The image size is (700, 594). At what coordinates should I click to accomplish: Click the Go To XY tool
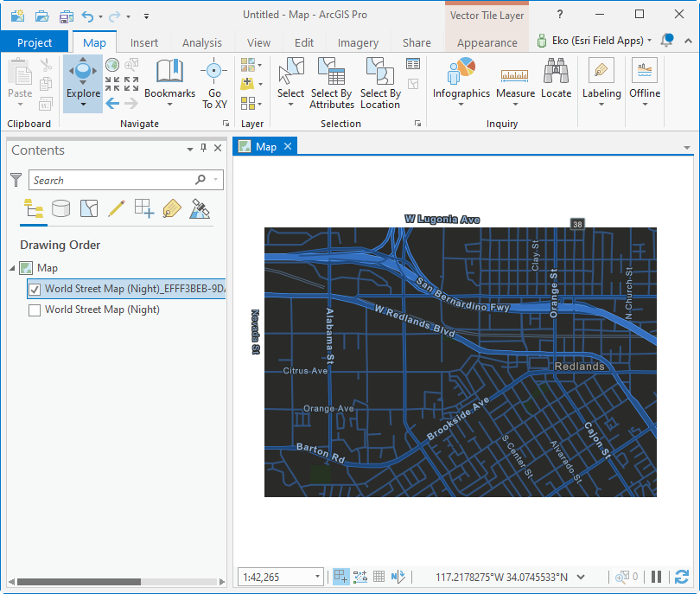(x=214, y=83)
